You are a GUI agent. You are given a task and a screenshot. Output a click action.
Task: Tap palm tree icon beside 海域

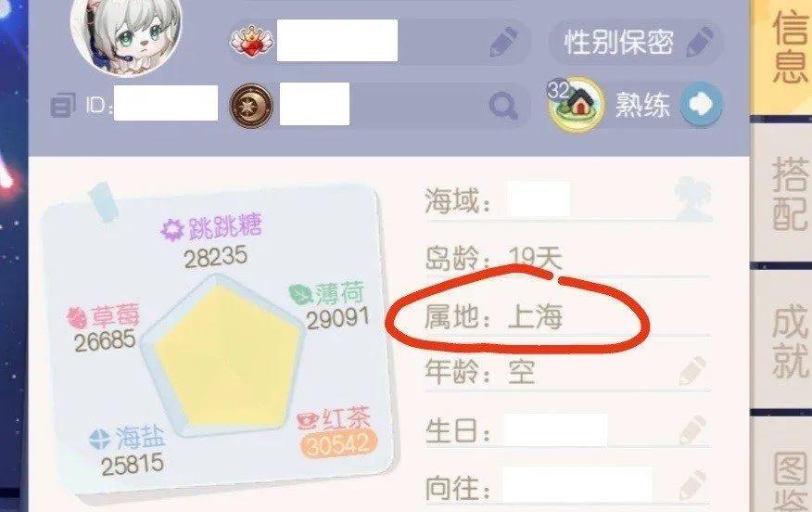pyautogui.click(x=694, y=199)
